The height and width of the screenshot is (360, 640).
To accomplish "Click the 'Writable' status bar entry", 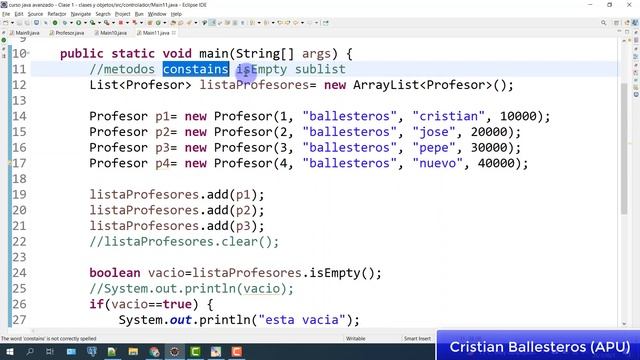I will click(356, 338).
